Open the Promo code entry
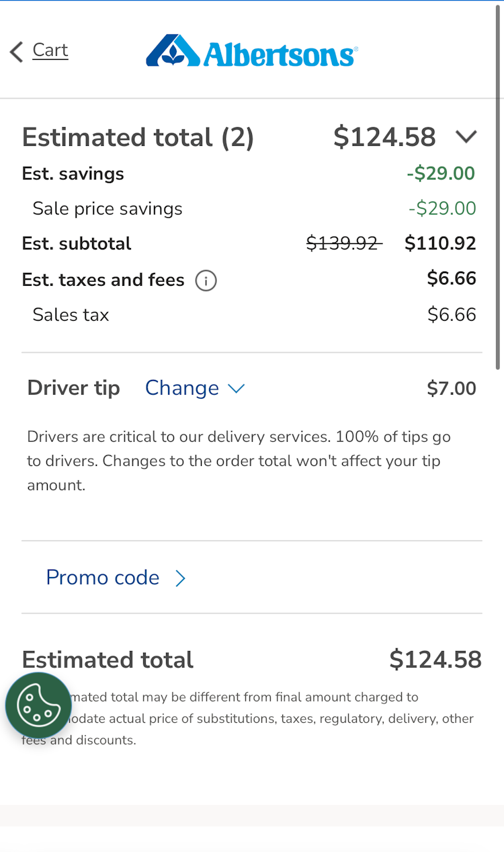 [103, 578]
